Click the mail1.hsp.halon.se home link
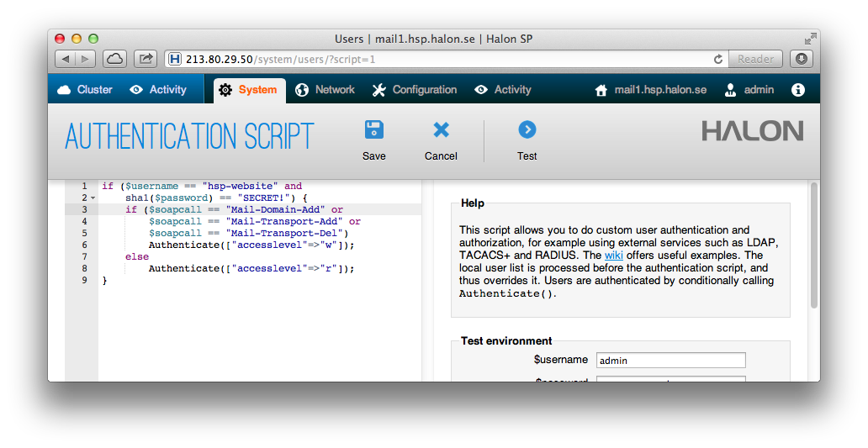 [650, 90]
